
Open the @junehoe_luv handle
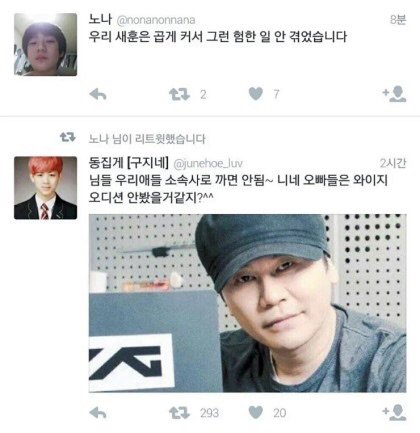click(208, 163)
